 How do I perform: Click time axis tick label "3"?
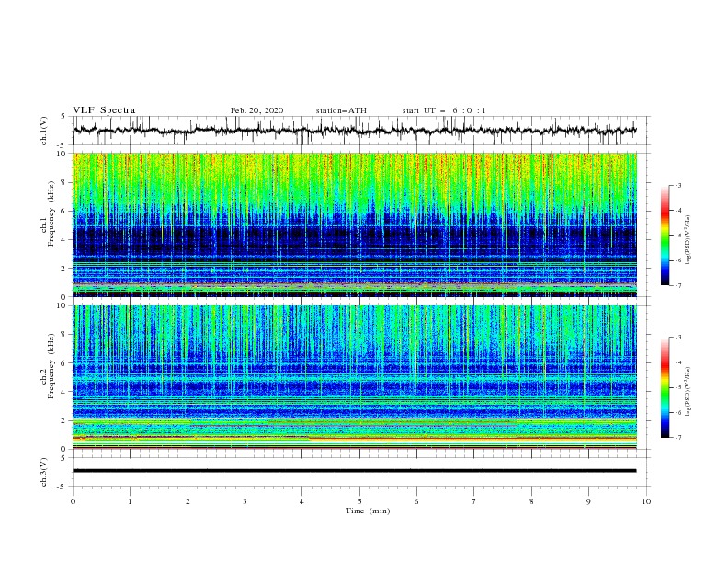tap(245, 501)
